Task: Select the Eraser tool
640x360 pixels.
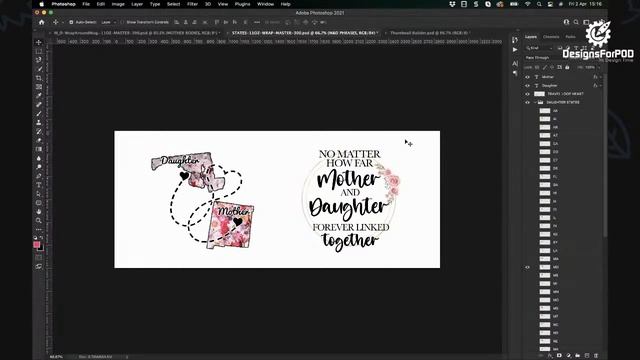Action: point(39,140)
